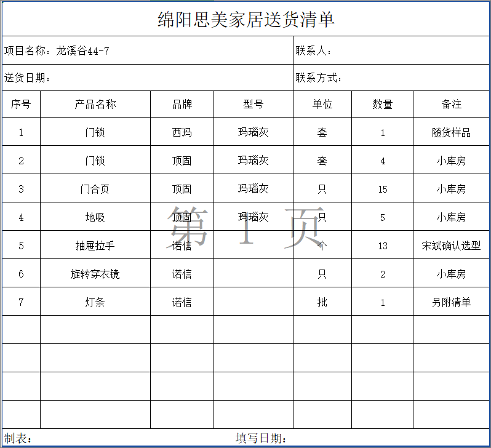Select the 西玛 brand cell
This screenshot has width=491, height=448.
click(182, 132)
